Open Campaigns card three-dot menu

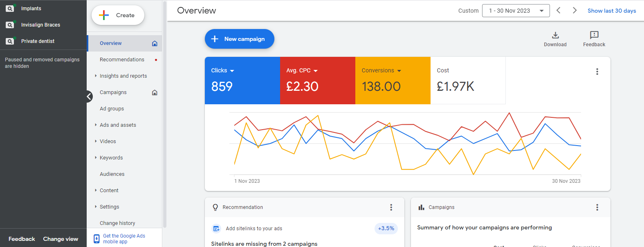tap(597, 207)
